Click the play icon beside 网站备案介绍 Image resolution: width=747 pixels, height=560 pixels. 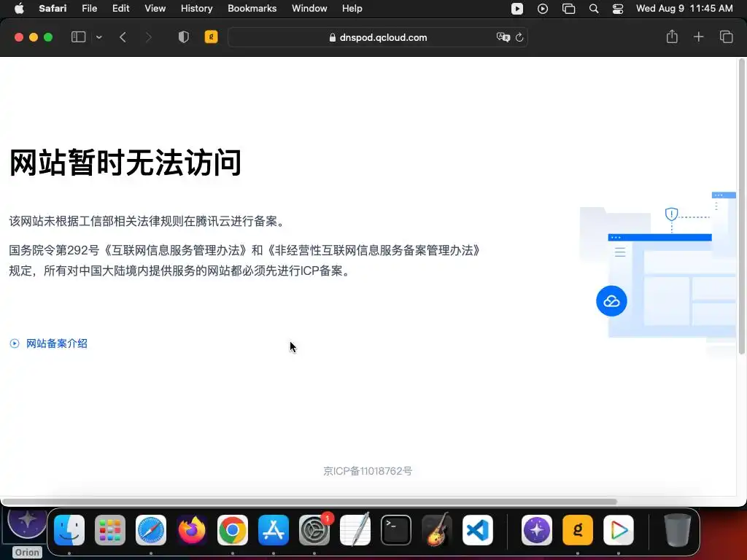pyautogui.click(x=15, y=343)
